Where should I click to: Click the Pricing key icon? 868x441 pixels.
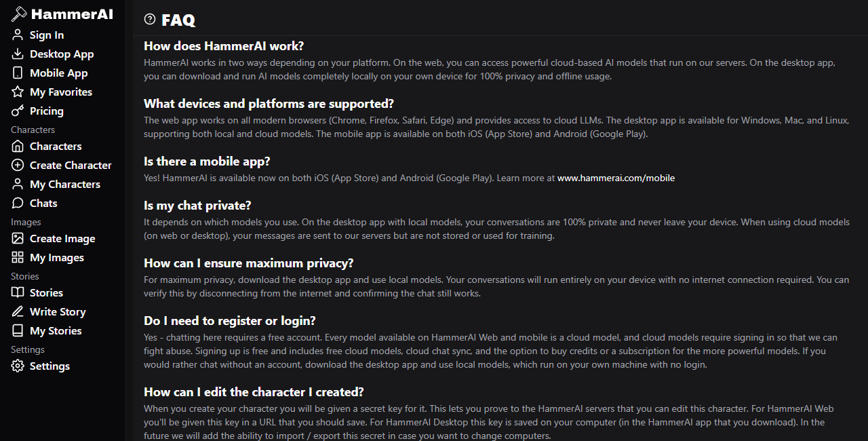(x=18, y=111)
